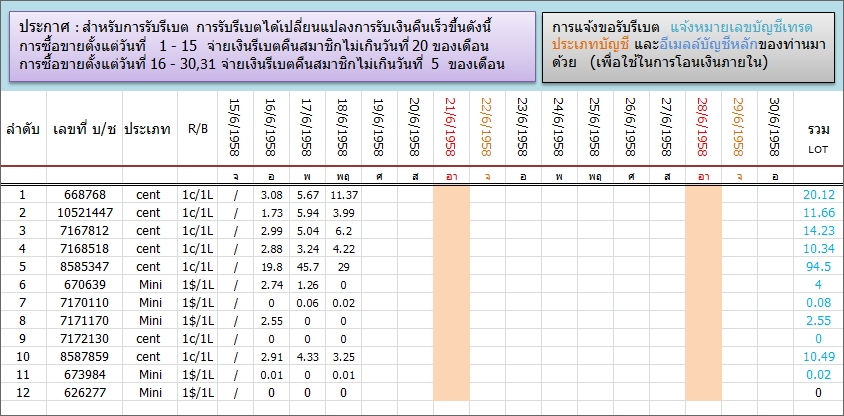
Task: Click the value 5.94 cell
Action: (307, 213)
